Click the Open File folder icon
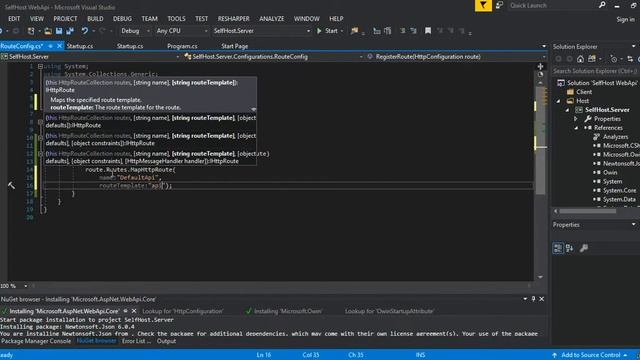The width and height of the screenshot is (640, 360). click(x=48, y=31)
